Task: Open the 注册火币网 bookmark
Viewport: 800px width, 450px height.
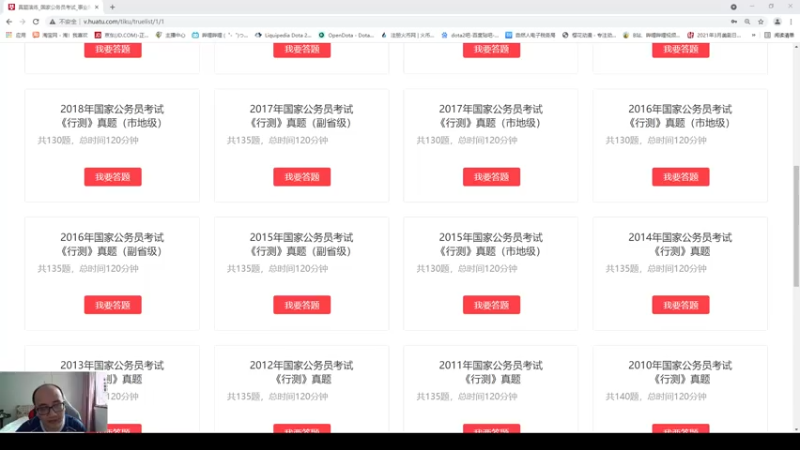Action: pyautogui.click(x=408, y=35)
